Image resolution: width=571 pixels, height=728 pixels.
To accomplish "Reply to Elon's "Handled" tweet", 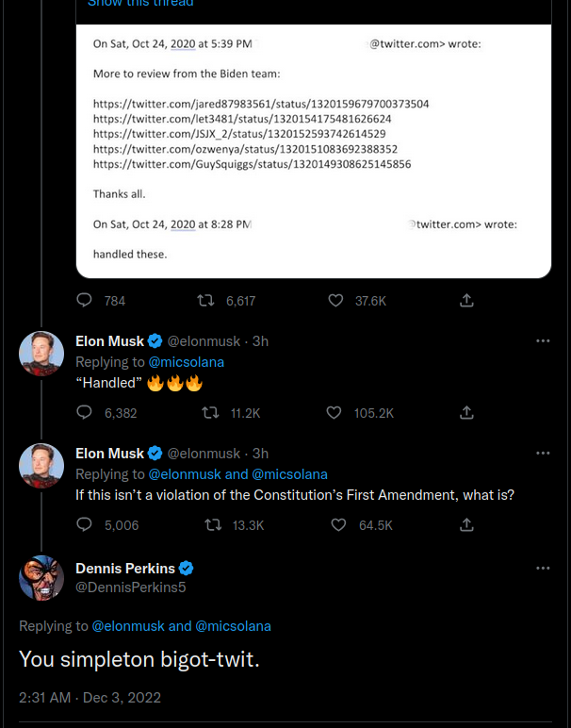I will click(x=84, y=412).
